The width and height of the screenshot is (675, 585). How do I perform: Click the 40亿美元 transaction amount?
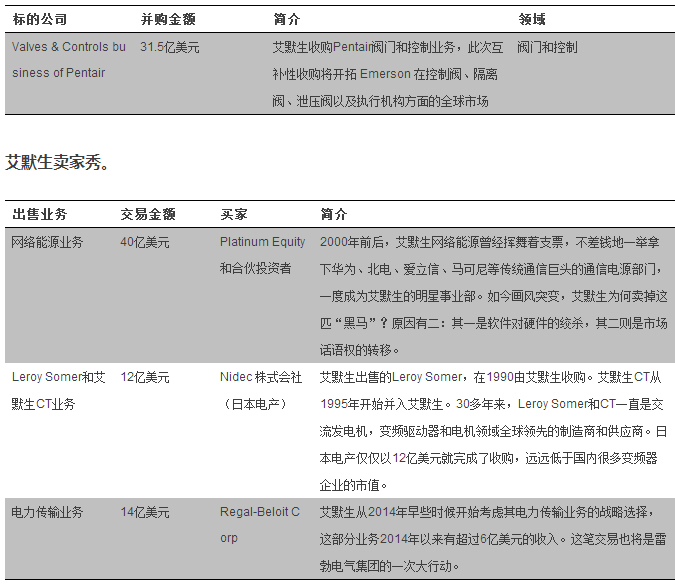pos(145,242)
